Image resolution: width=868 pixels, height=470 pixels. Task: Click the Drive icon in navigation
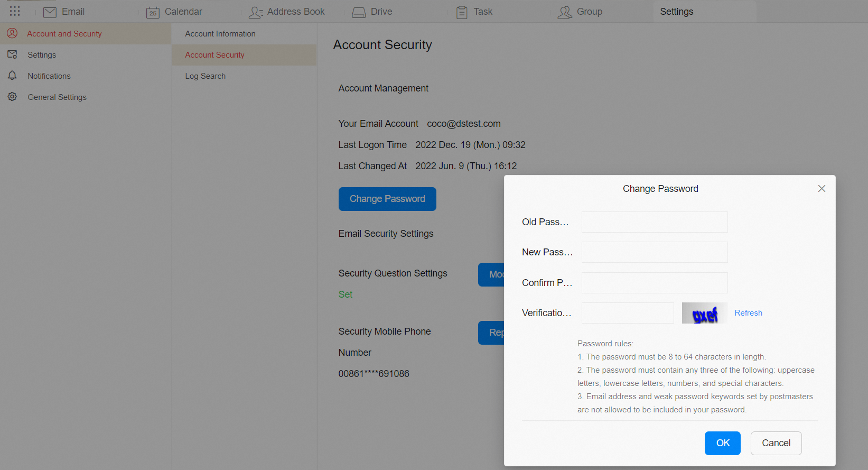[x=359, y=12]
